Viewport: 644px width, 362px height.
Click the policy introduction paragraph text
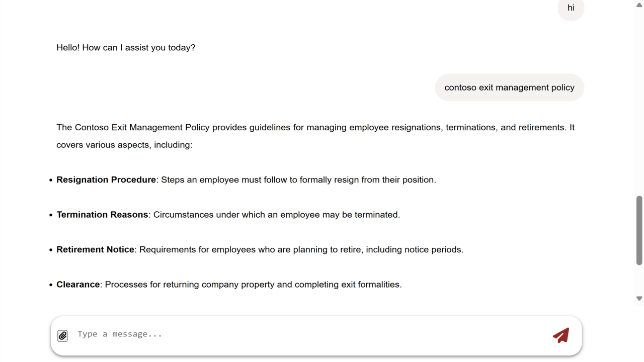(x=315, y=136)
